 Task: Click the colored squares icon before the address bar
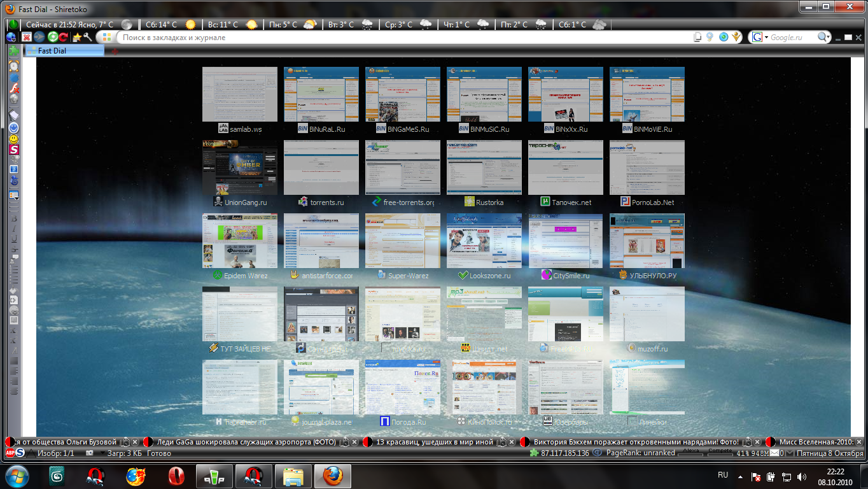coord(106,37)
